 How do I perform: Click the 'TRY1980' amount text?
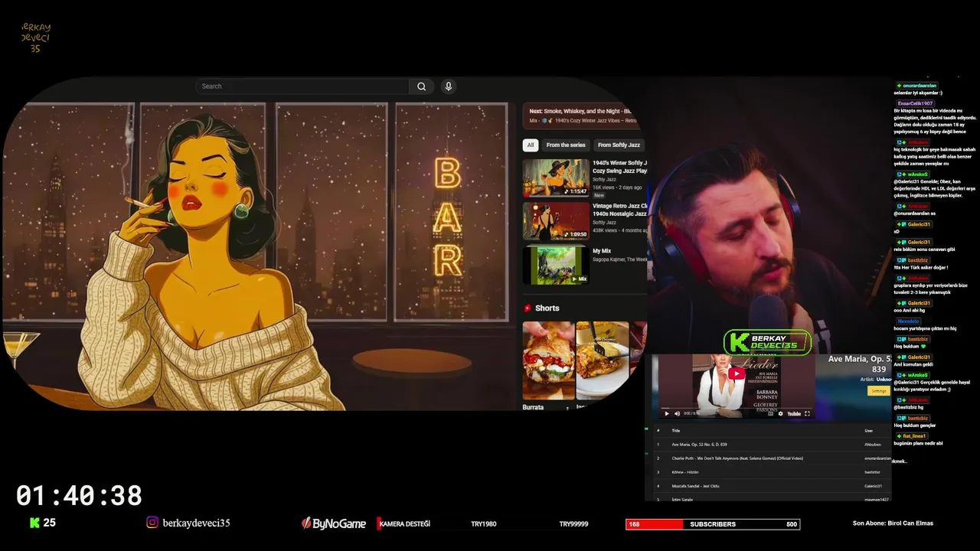[484, 524]
